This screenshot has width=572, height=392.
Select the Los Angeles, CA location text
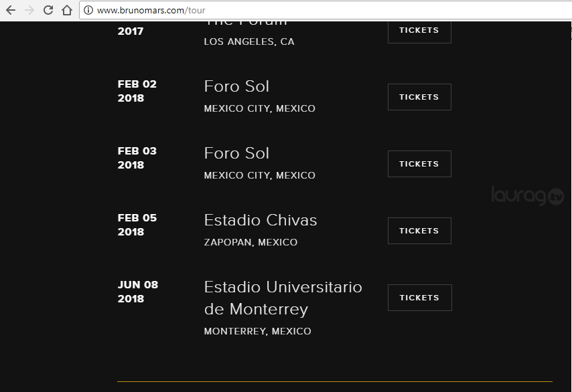coord(249,41)
